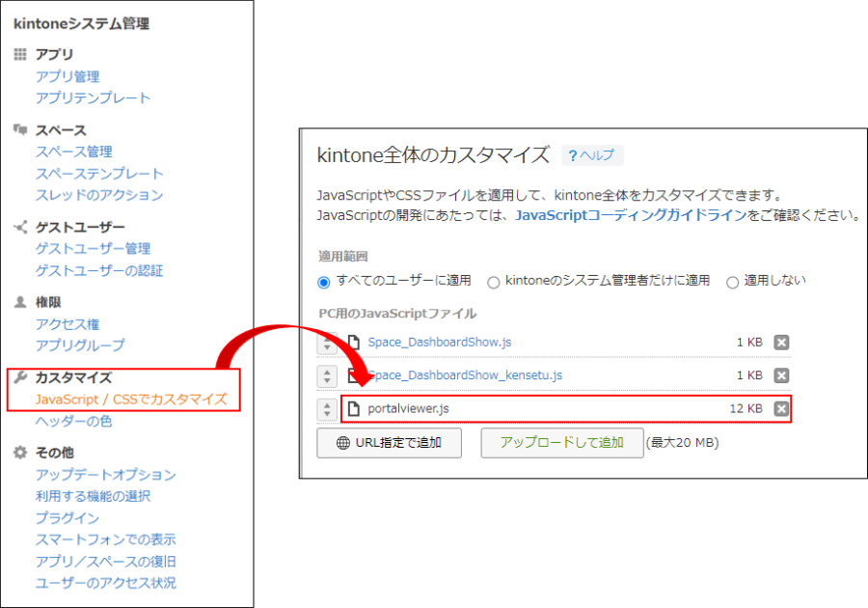The height and width of the screenshot is (608, 868).
Task: Open JavaScriptコーディングガイドライン link
Action: click(x=631, y=215)
